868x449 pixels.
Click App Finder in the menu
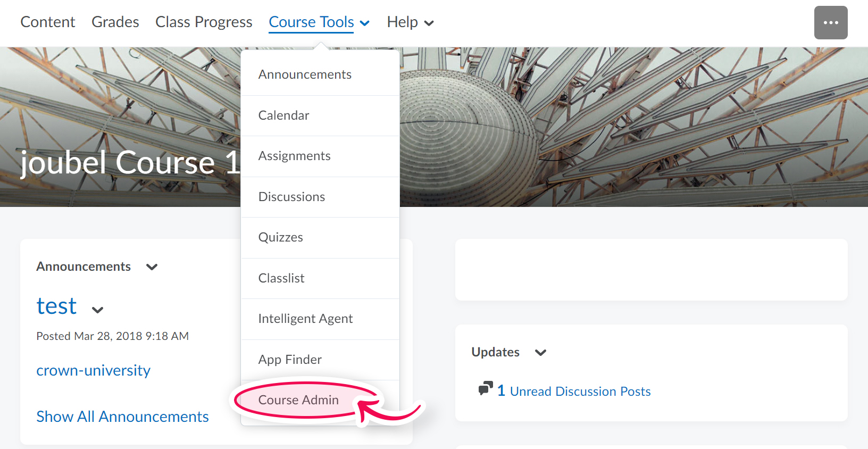290,360
